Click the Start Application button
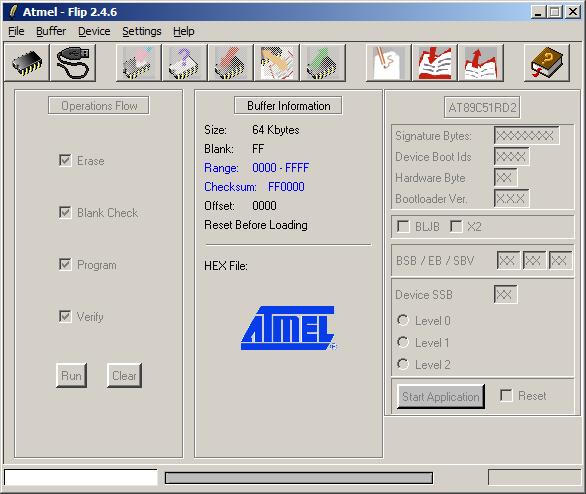Viewport: 586px width, 494px height. [x=441, y=396]
